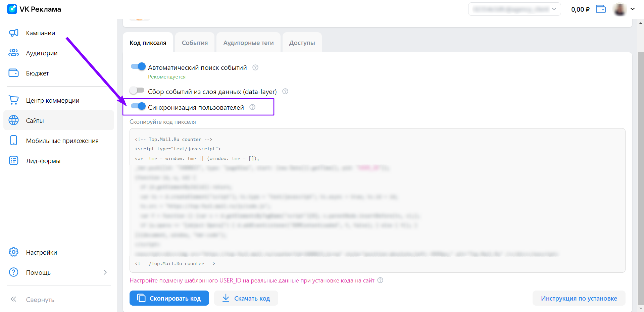The image size is (644, 312).
Task: Open the Настройки gear icon
Action: 14,252
